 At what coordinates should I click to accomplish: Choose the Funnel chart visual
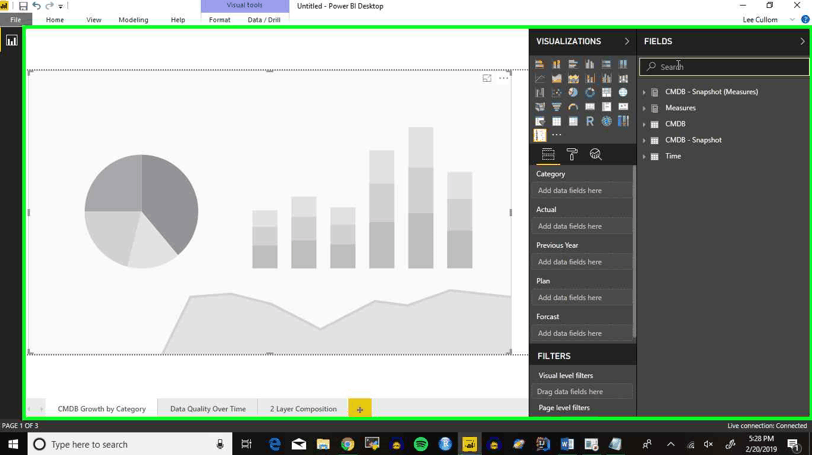(x=556, y=107)
